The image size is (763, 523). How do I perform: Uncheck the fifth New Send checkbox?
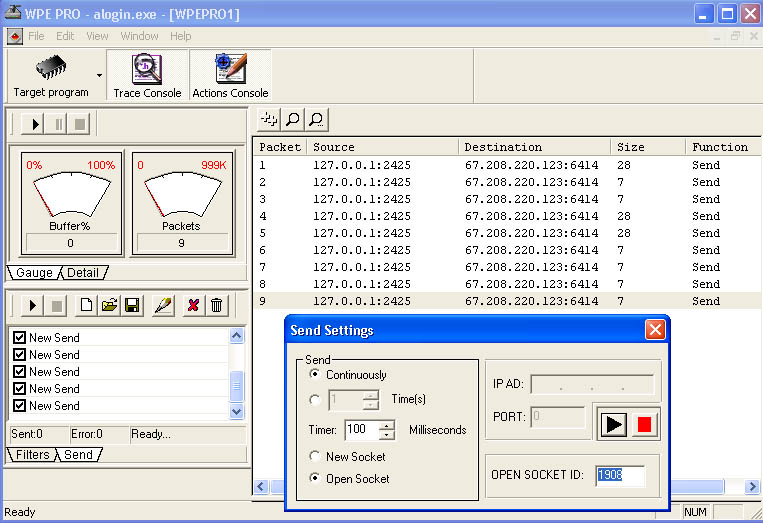pos(19,406)
